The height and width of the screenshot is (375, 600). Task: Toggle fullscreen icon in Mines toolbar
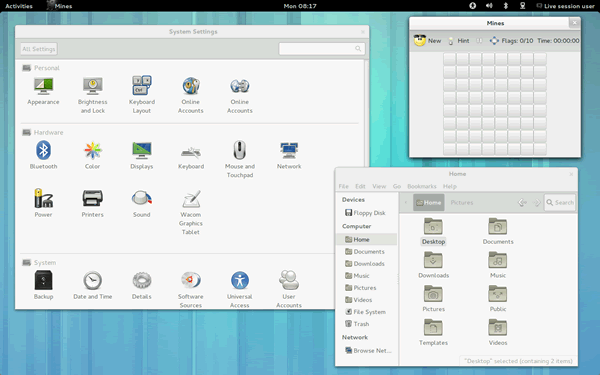click(494, 41)
